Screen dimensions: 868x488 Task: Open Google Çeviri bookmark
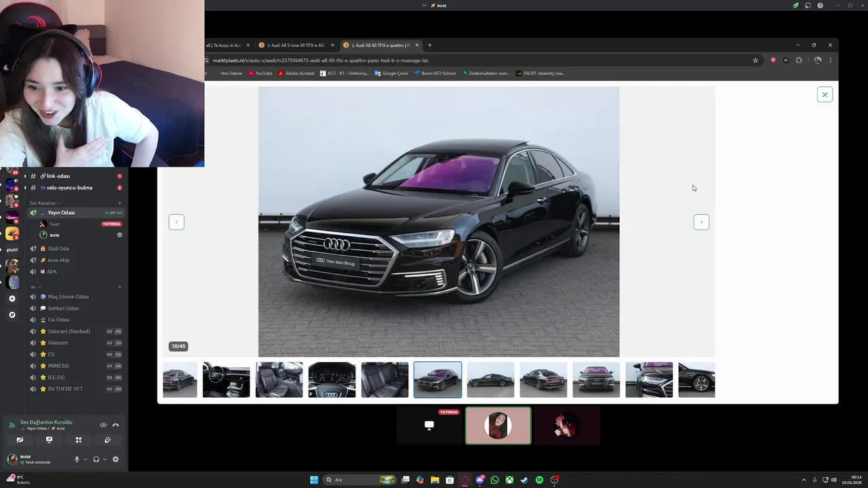[391, 73]
